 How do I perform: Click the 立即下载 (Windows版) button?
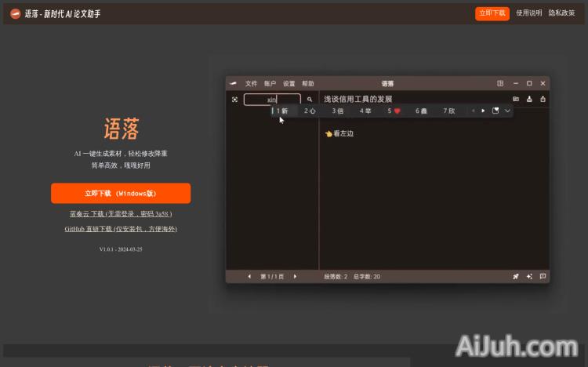coord(121,193)
